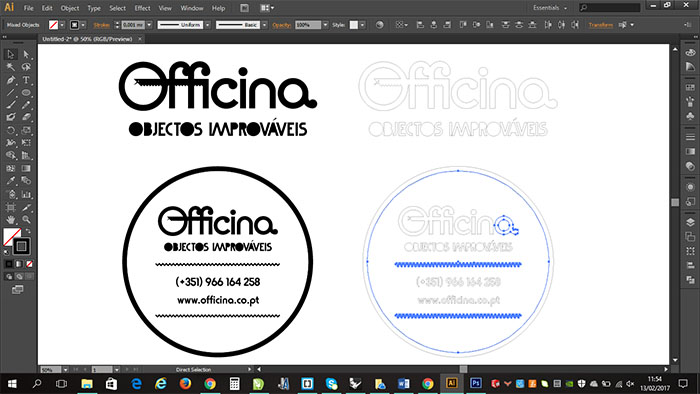Screen dimensions: 700x394
Task: Select the Shape Builder tool
Action: 11,155
